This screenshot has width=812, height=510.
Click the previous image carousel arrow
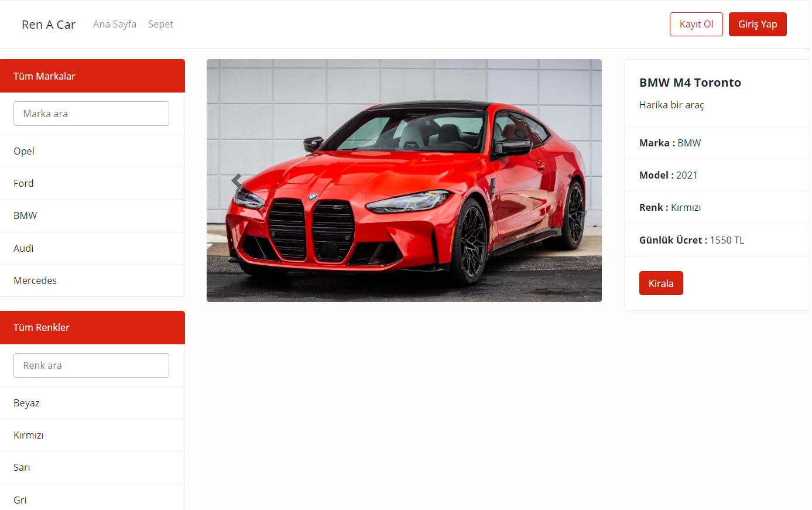[x=237, y=180]
